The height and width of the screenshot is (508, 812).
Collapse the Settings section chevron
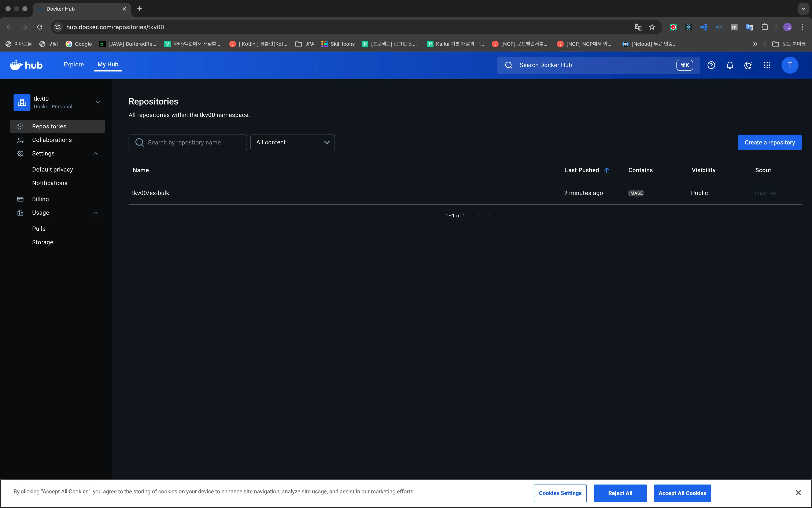[x=95, y=154]
